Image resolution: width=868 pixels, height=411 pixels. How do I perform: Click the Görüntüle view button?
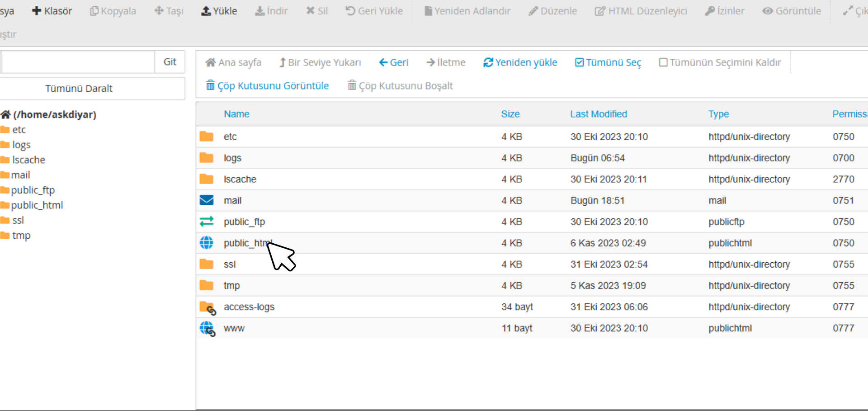coord(792,11)
